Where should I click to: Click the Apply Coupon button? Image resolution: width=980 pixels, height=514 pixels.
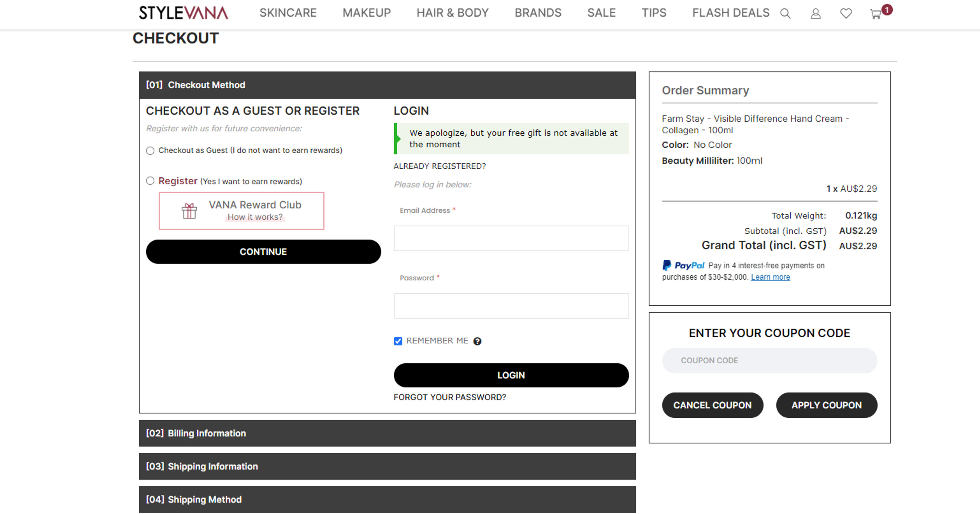(x=826, y=405)
